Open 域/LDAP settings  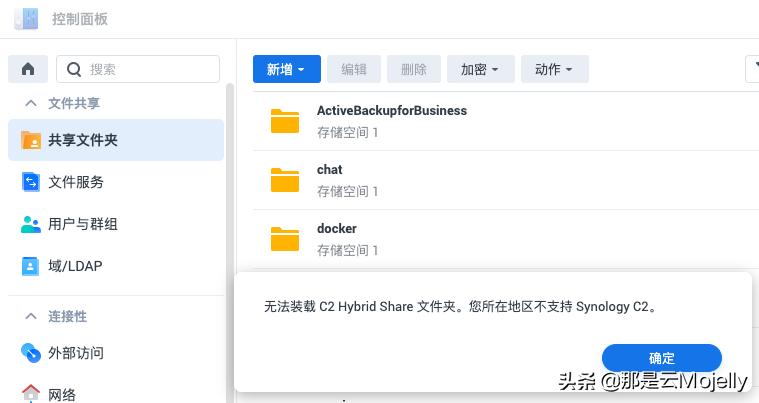[116, 266]
